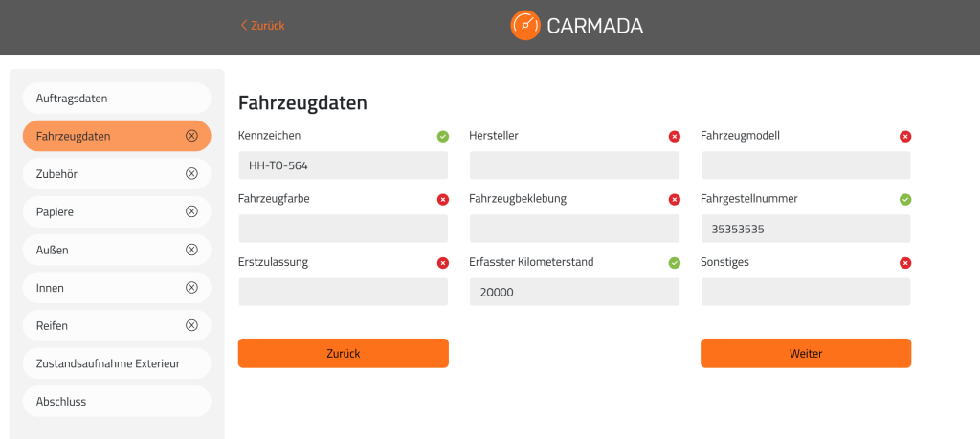Click the red error icon beside Fahrzeugmodell
The width and height of the screenshot is (980, 439).
click(905, 136)
